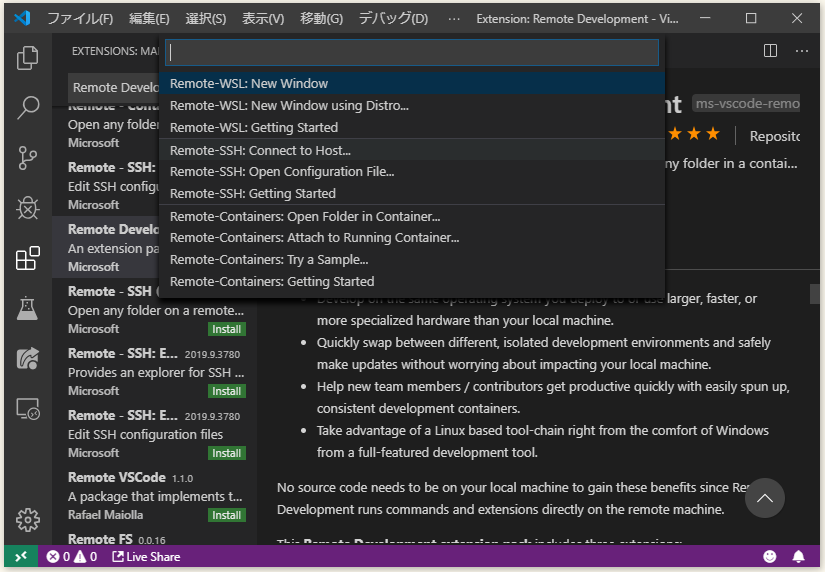This screenshot has width=825, height=572.
Task: Select Remote-SSH: Connect to Host command
Action: (x=412, y=150)
